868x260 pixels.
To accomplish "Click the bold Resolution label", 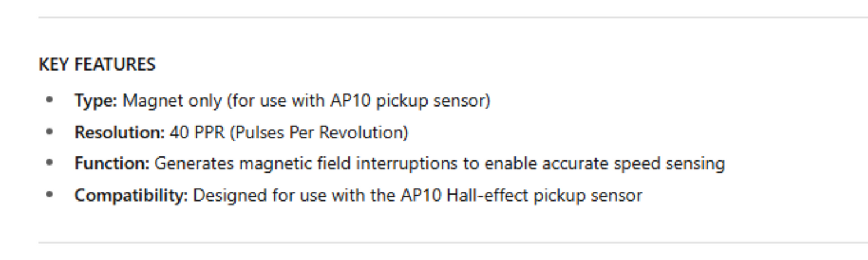I will (x=119, y=133).
